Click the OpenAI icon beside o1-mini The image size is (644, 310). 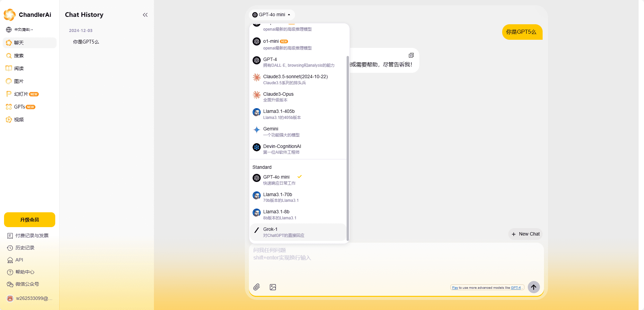point(257,41)
